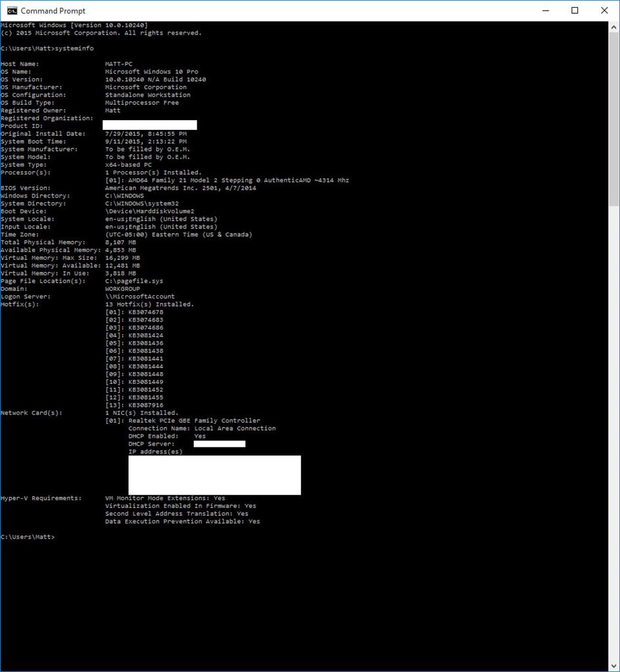Screen dimensions: 620x672
Task: Click 'Connection Name: Local Area Connection' line
Action: pos(202,428)
